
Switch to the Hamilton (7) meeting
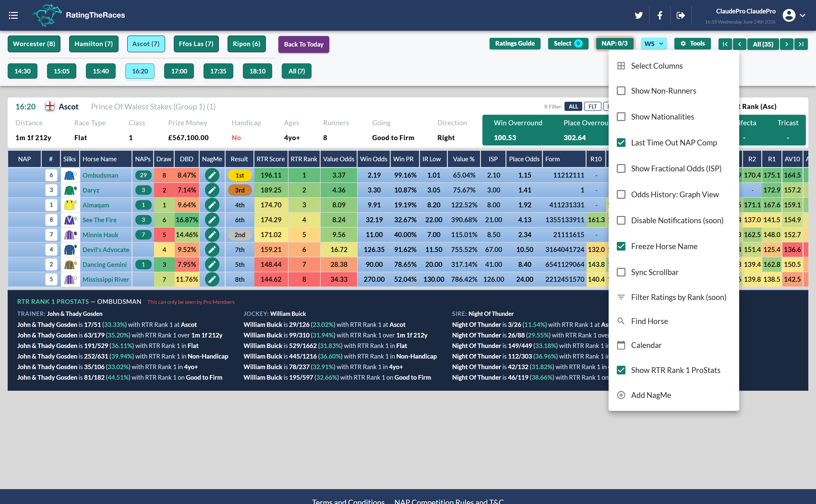(94, 44)
